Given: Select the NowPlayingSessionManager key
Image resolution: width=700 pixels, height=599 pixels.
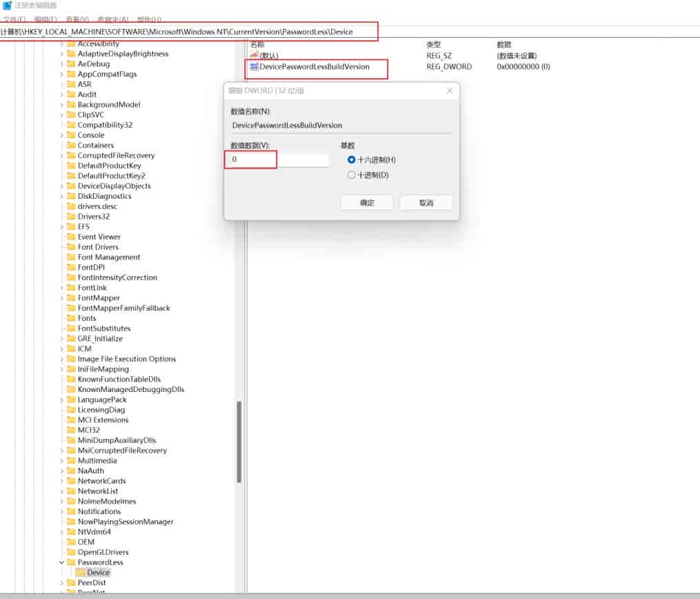Looking at the screenshot, I should [126, 522].
